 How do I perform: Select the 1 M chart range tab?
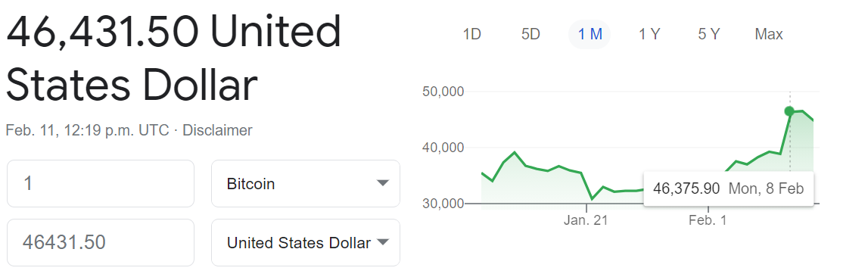click(x=590, y=34)
